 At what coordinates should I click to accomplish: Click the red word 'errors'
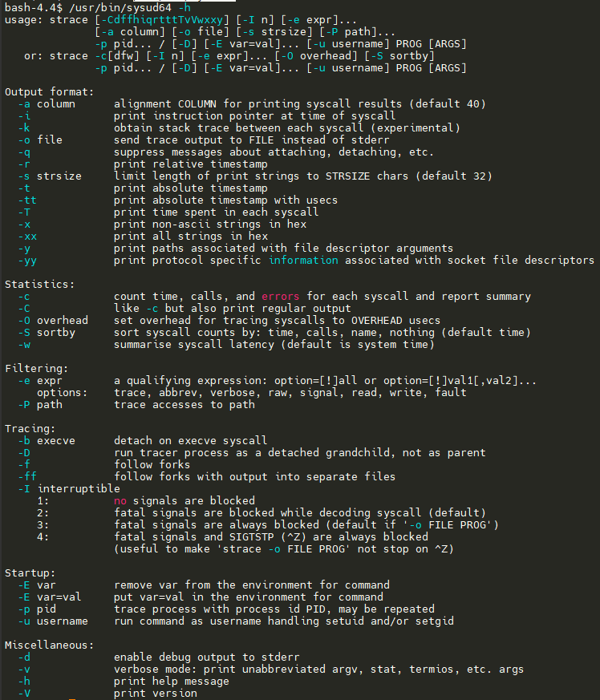[280, 297]
